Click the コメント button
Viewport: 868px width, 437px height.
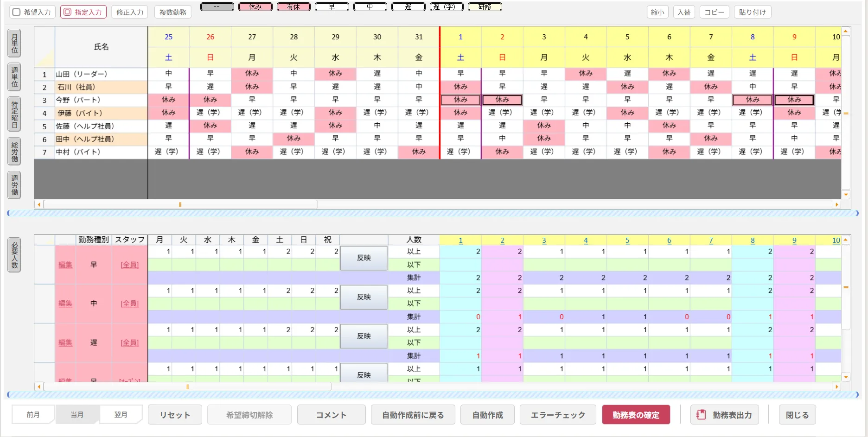click(x=331, y=415)
